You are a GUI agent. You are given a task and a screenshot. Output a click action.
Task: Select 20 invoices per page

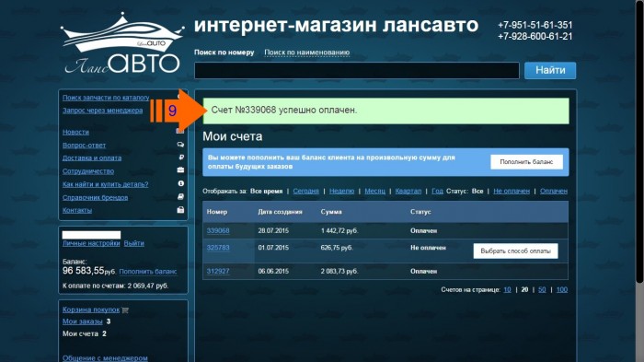click(x=524, y=289)
